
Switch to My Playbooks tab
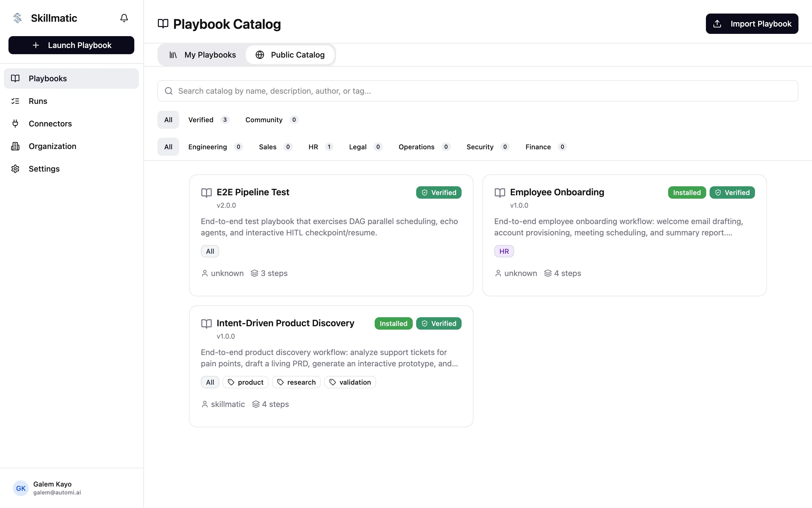click(203, 55)
